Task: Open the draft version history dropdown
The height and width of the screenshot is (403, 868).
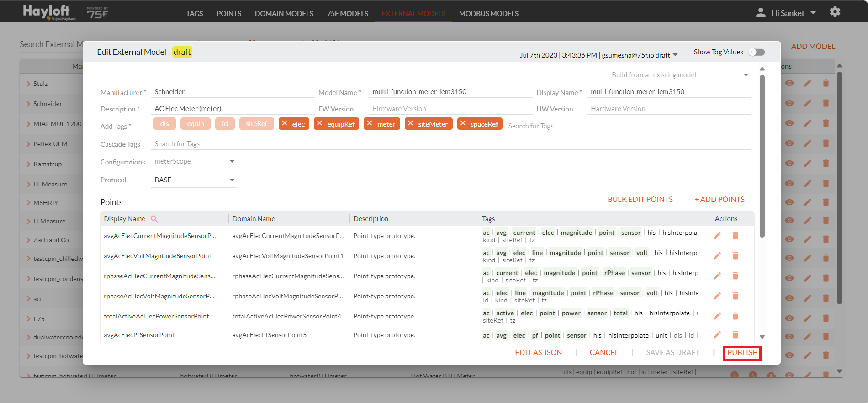Action: (675, 55)
